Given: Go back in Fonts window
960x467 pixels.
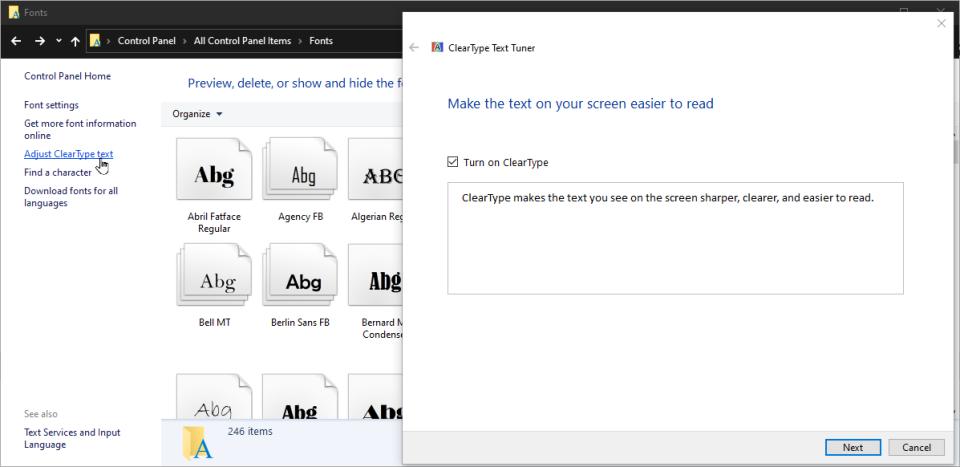Looking at the screenshot, I should point(17,41).
